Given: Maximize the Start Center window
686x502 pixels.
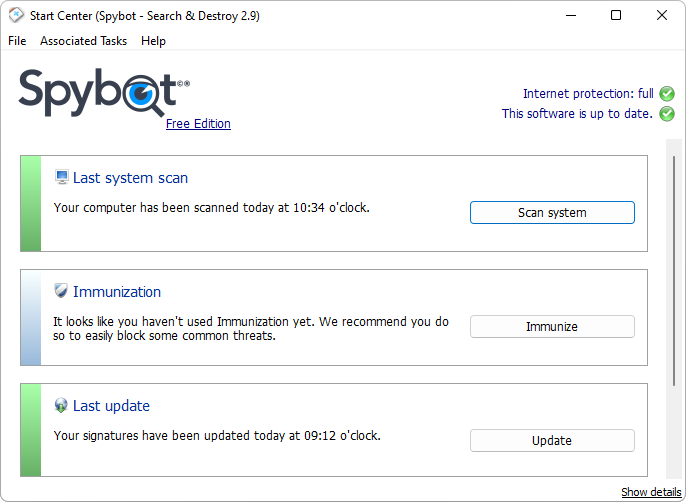Looking at the screenshot, I should point(616,15).
